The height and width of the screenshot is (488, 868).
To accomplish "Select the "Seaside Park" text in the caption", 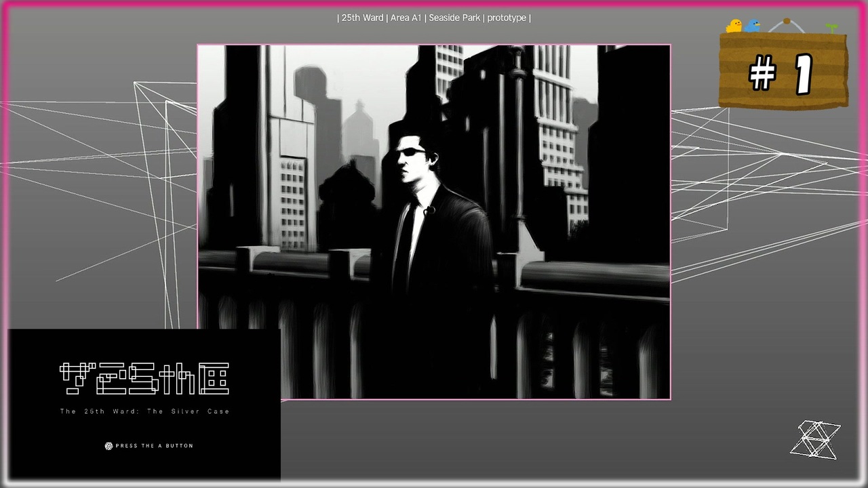I will 454,18.
